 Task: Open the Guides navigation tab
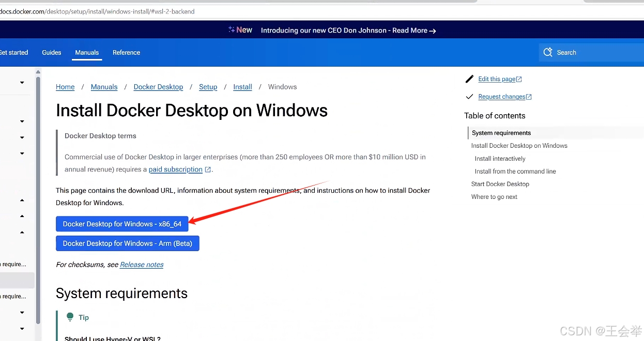pos(52,53)
